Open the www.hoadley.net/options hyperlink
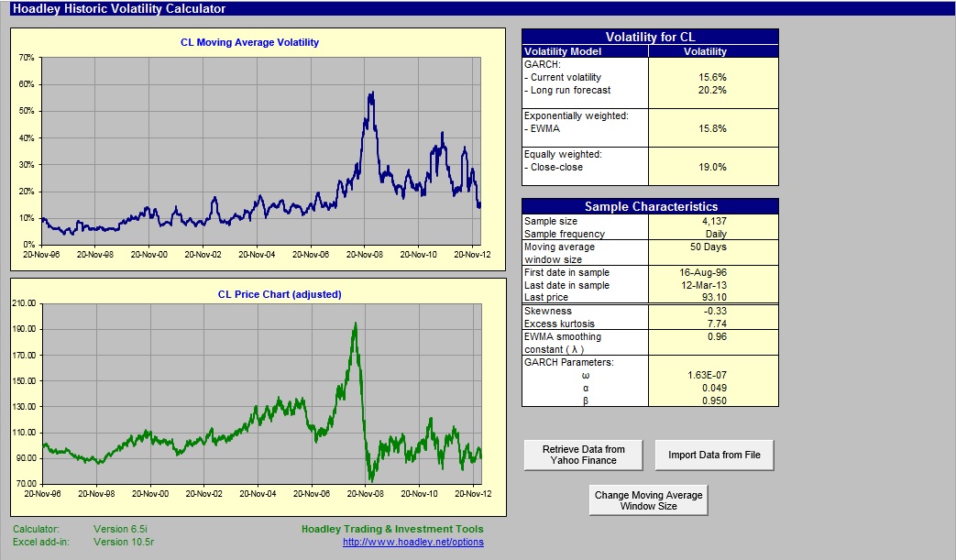This screenshot has width=956, height=560. pos(413,542)
